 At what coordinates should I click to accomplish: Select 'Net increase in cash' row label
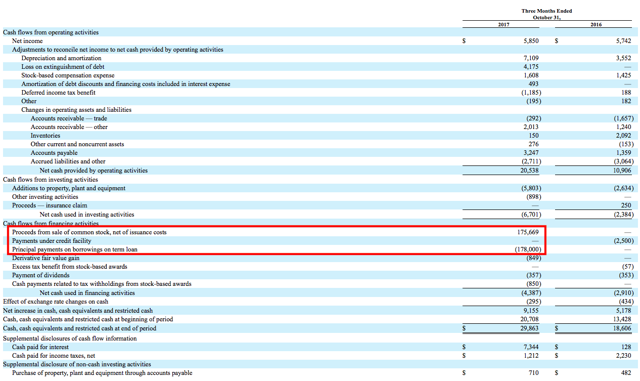click(x=78, y=311)
